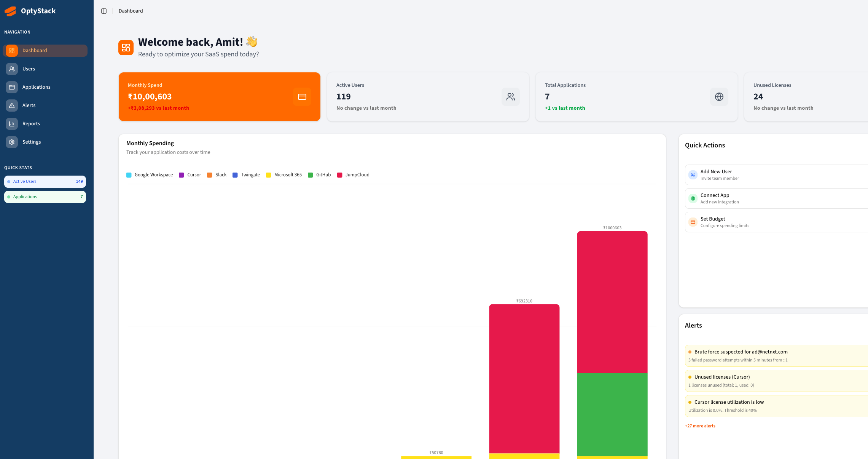Click the Alerts warning triangle icon

click(x=12, y=106)
